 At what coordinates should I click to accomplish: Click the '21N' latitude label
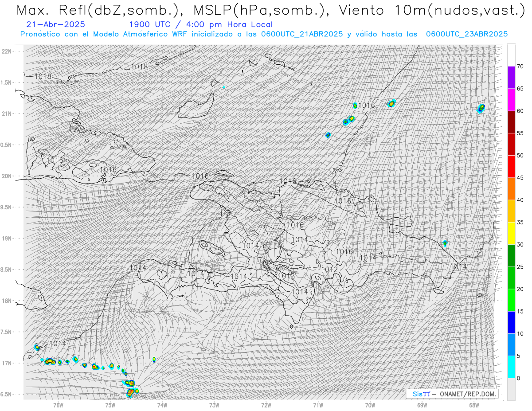point(7,114)
